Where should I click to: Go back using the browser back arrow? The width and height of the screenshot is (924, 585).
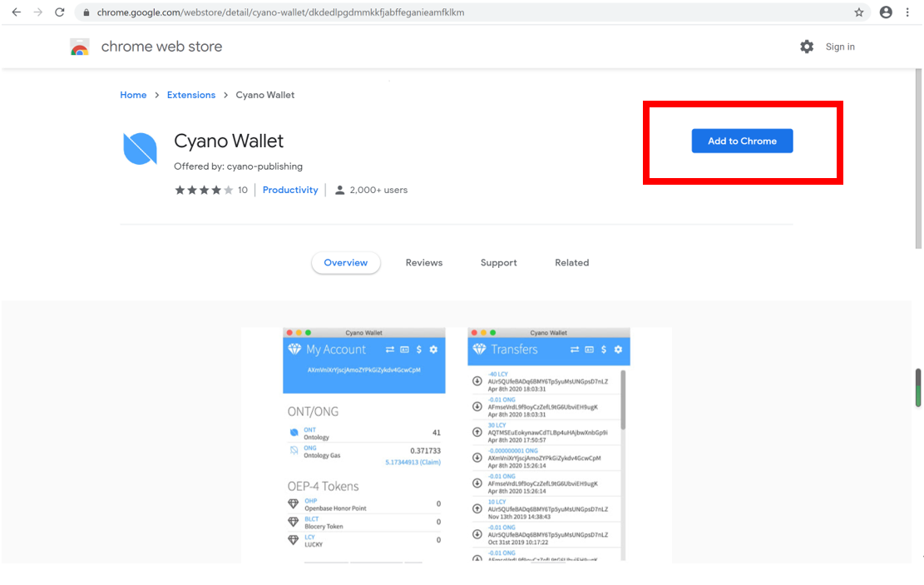pos(17,12)
